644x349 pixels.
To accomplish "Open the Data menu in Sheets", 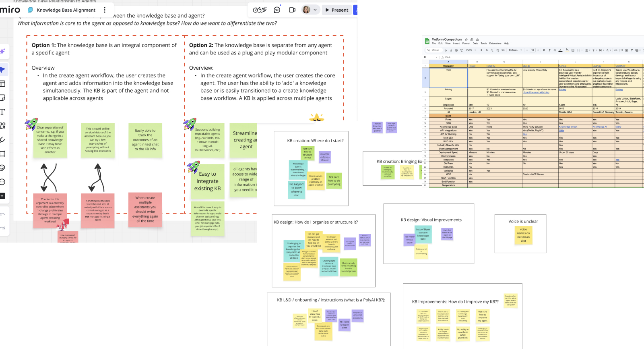I will 475,44.
